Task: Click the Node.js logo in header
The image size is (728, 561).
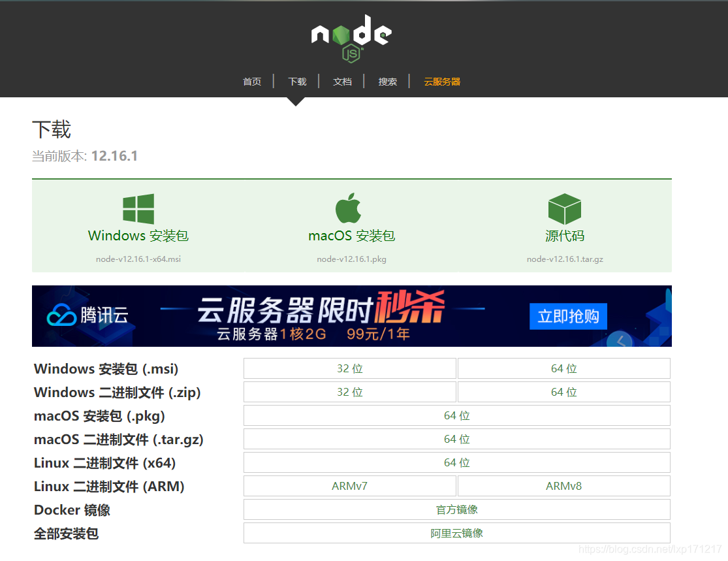Action: 351,38
